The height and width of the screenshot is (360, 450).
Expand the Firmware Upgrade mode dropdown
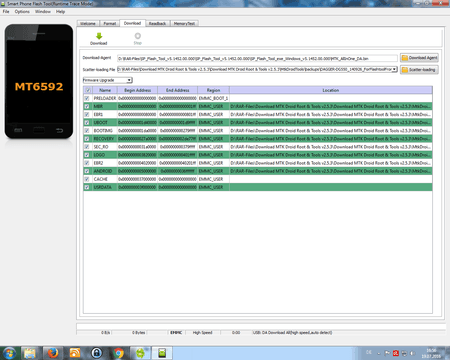tap(129, 80)
